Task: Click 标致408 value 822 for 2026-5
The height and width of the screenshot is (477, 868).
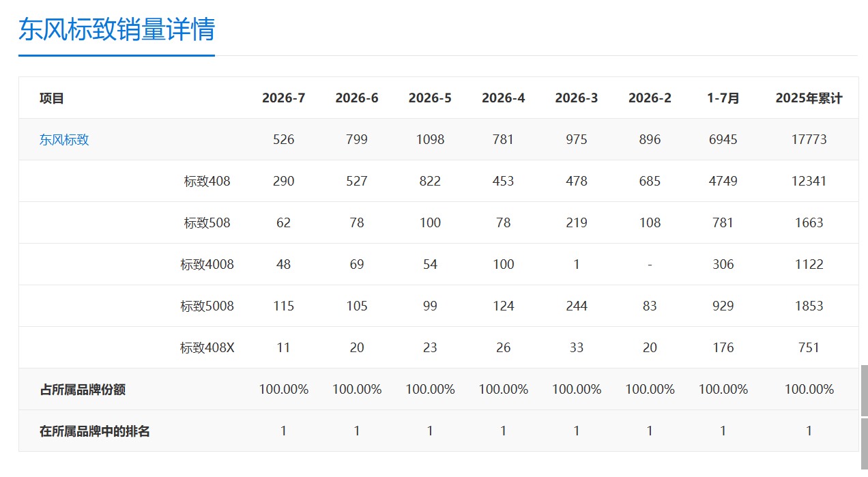Action: (430, 182)
